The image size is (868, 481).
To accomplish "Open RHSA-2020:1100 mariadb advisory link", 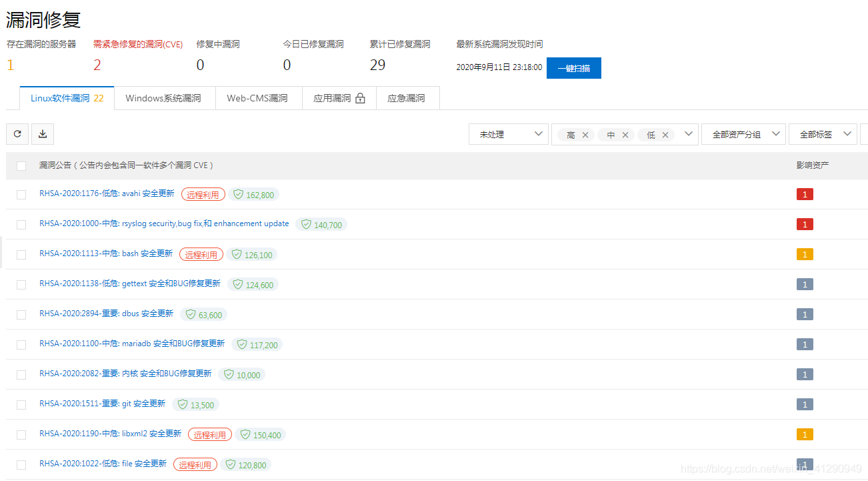I will pos(132,344).
